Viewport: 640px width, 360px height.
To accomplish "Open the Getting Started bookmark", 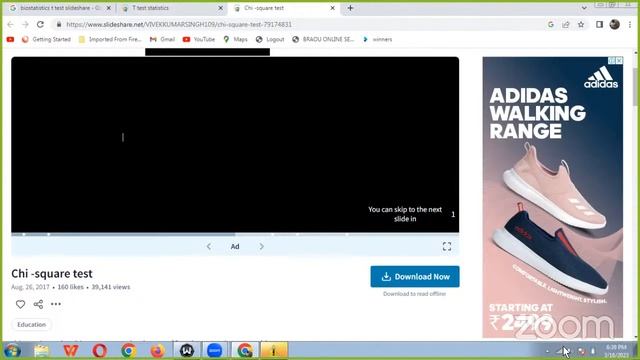I will [47, 39].
